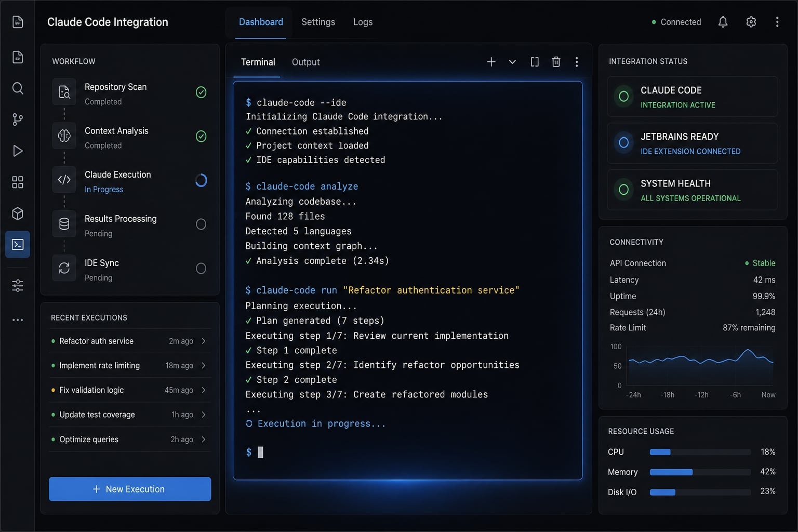Click the 1,248 requests value
798x532 pixels.
pos(765,312)
